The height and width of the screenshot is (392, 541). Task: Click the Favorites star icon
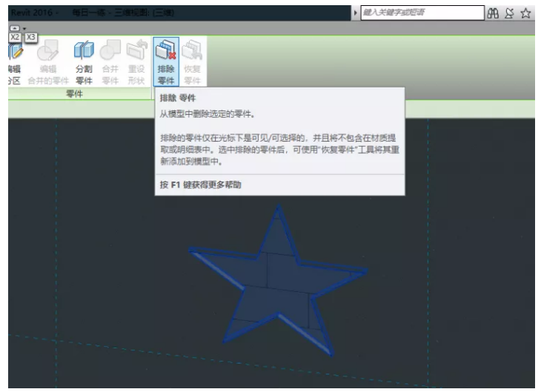[525, 13]
